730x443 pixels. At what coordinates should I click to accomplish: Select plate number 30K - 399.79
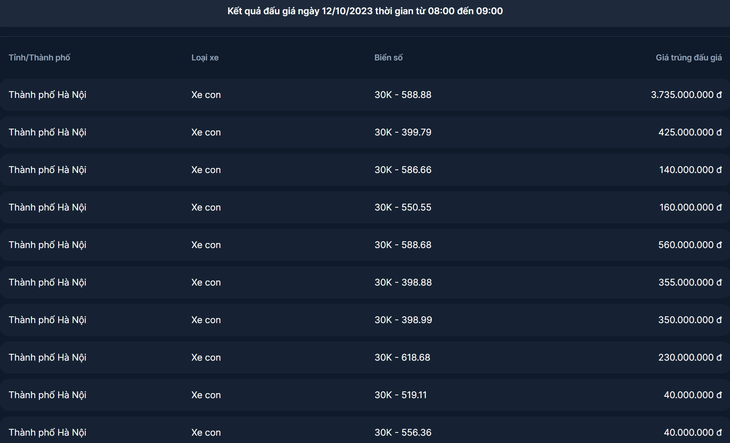(403, 133)
